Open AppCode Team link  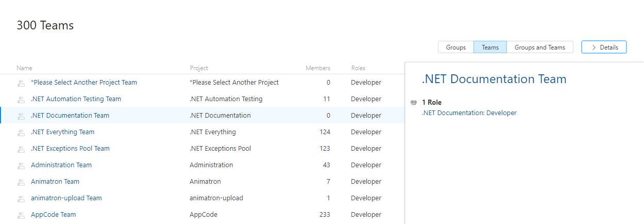53,215
